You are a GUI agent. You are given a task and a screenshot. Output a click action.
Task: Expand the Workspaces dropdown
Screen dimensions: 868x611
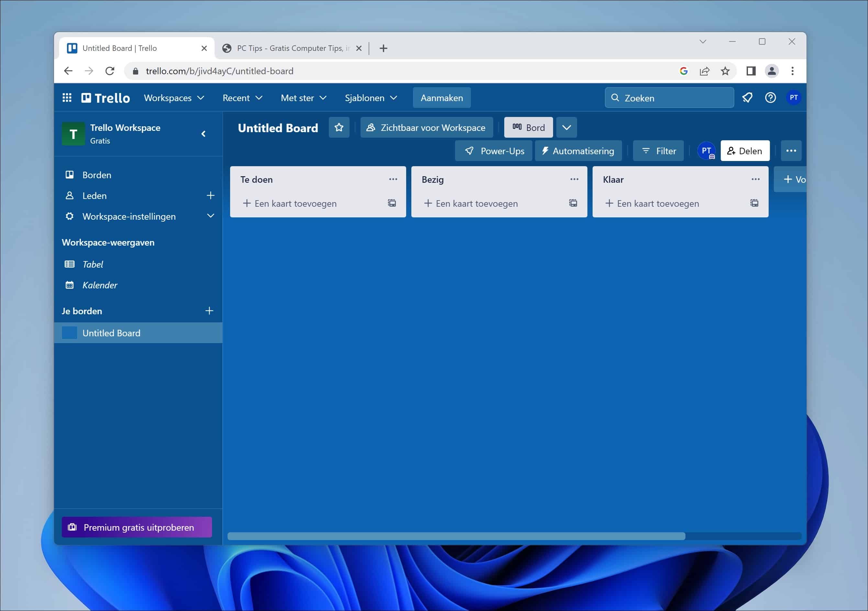(x=174, y=98)
